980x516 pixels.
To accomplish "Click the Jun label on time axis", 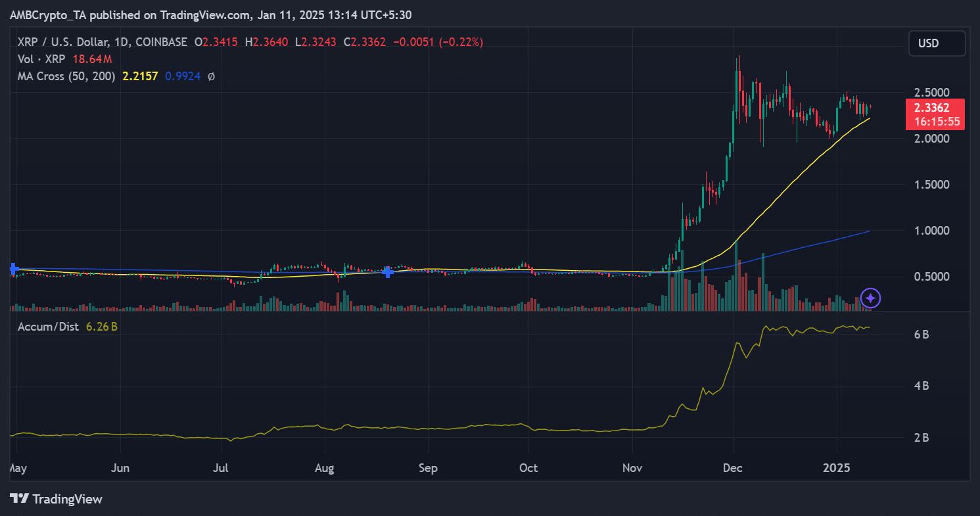I will pyautogui.click(x=120, y=469).
